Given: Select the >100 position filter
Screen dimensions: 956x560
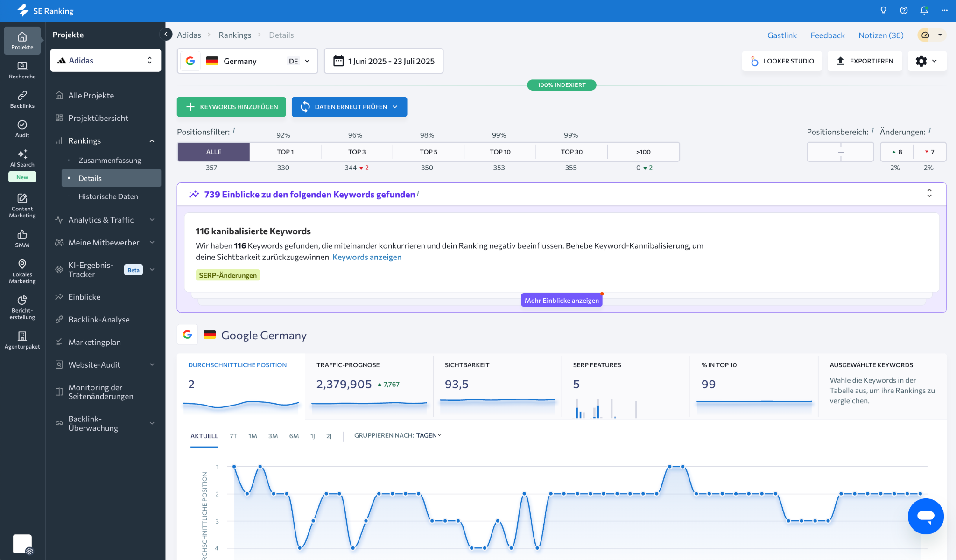Looking at the screenshot, I should 643,152.
